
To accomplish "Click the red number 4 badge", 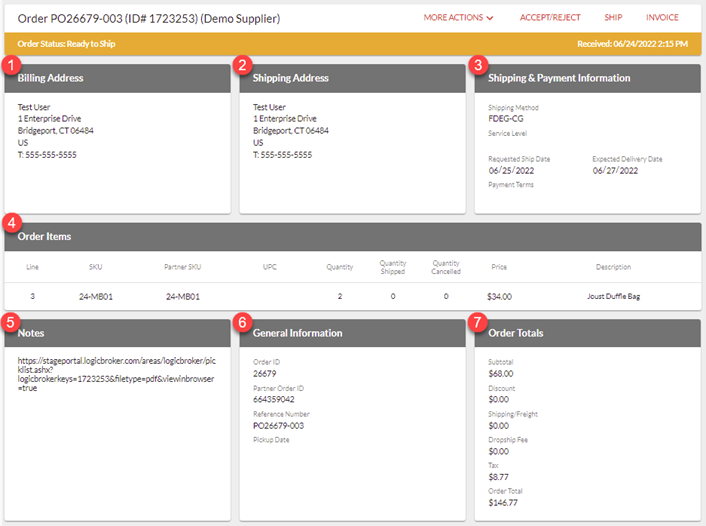I will 11,222.
